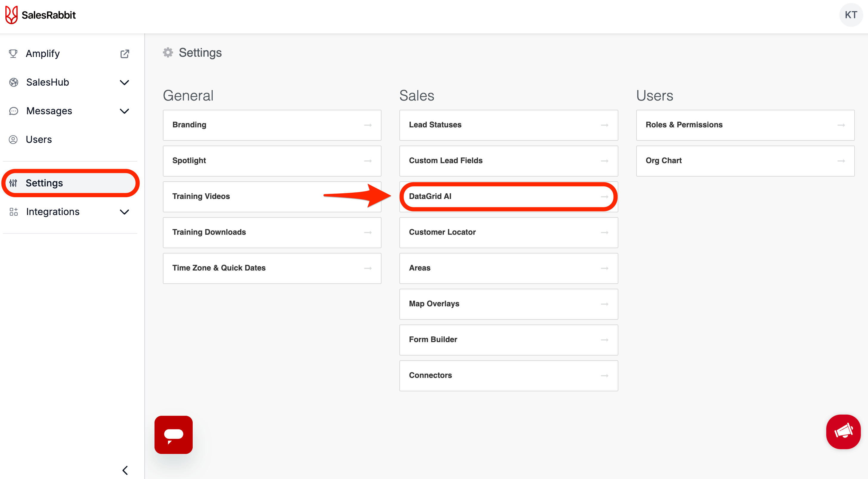This screenshot has height=479, width=868.
Task: Expand the SalesHub menu chevron
Action: coord(124,83)
